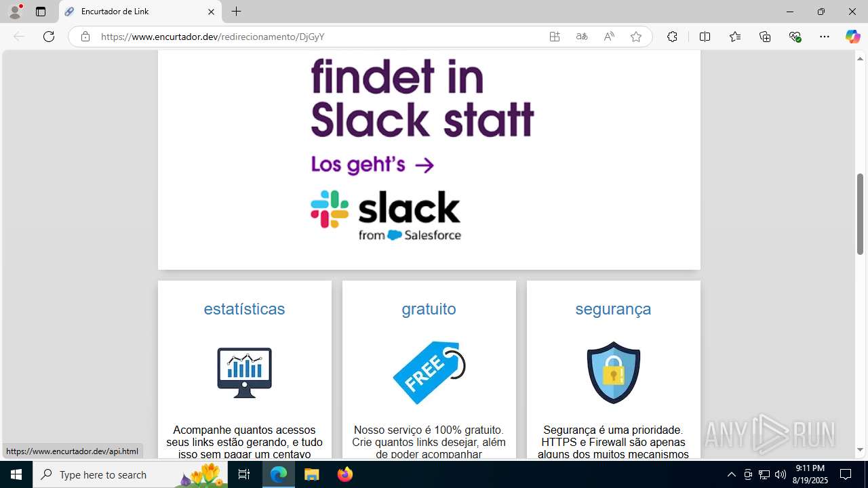Click the Slack from Salesforce logo

[386, 216]
